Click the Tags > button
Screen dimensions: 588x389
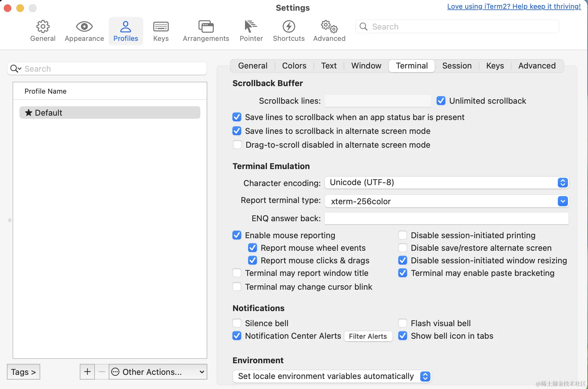click(x=24, y=372)
